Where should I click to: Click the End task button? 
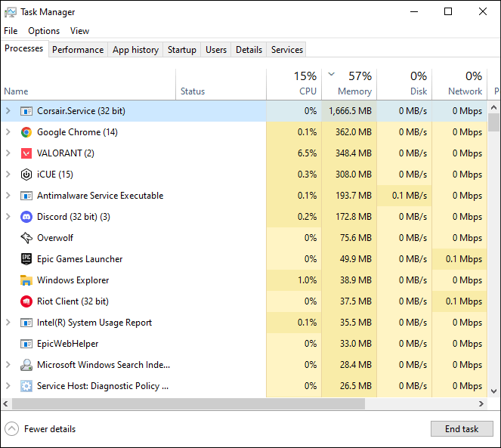(x=462, y=429)
